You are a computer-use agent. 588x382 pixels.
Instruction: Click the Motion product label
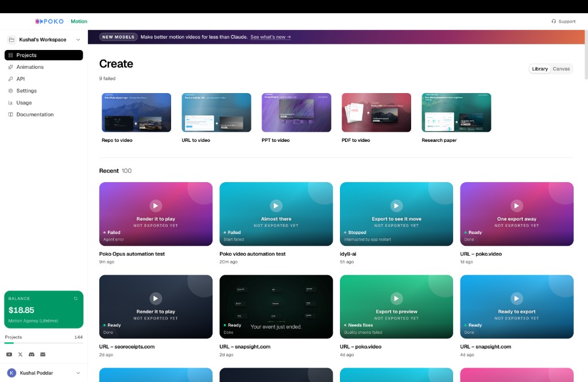[x=79, y=21]
